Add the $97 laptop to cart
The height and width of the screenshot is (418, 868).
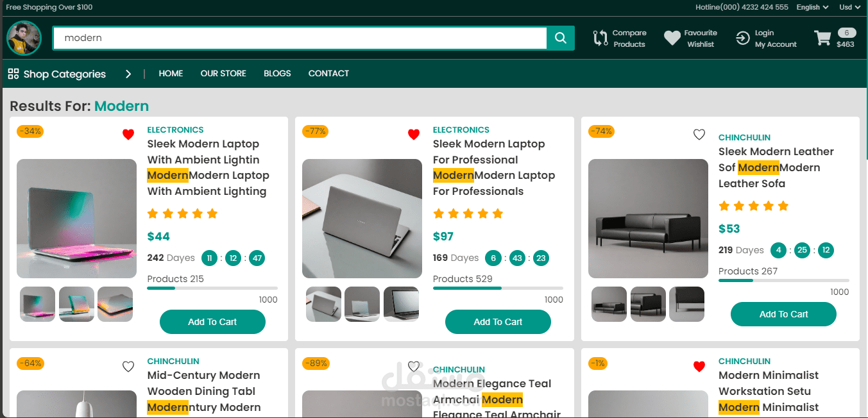[x=498, y=322]
